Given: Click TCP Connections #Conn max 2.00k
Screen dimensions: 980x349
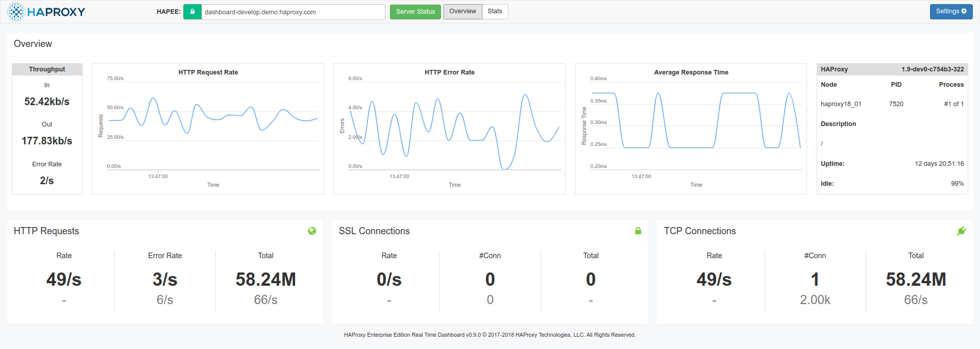Looking at the screenshot, I should point(815,300).
